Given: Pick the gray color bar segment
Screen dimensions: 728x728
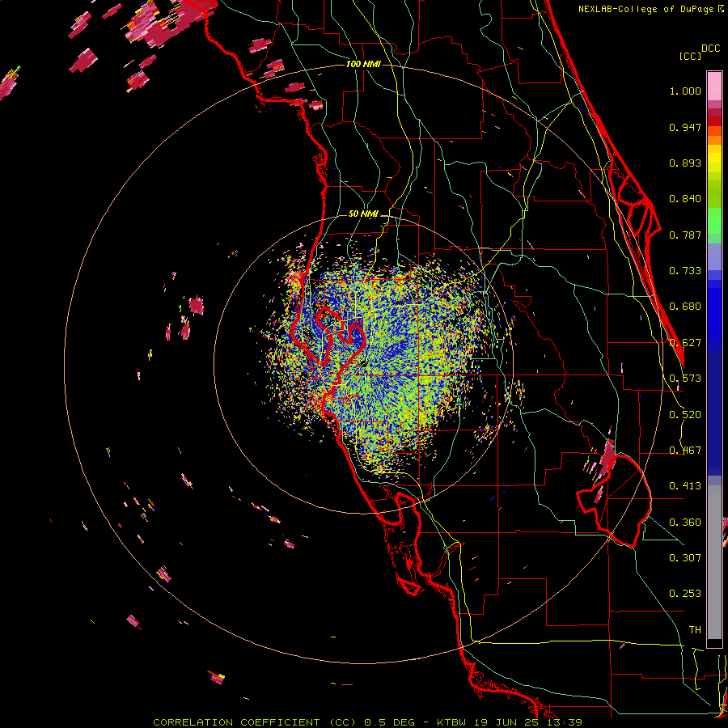Looking at the screenshot, I should coord(714,562).
